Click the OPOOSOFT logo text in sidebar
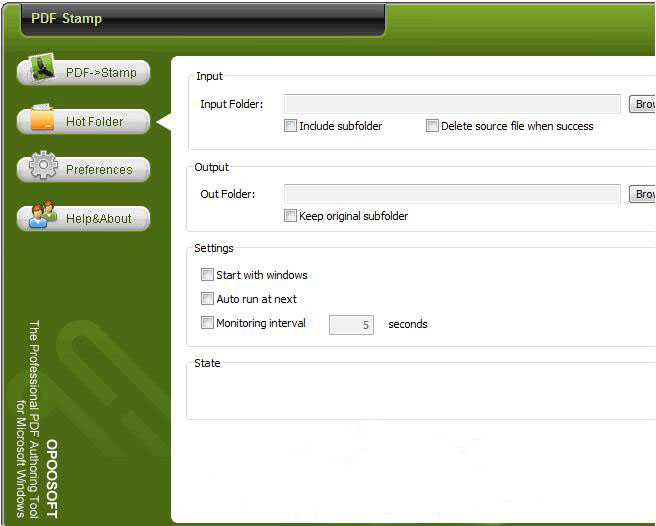The height and width of the screenshot is (526, 656). pos(52,478)
